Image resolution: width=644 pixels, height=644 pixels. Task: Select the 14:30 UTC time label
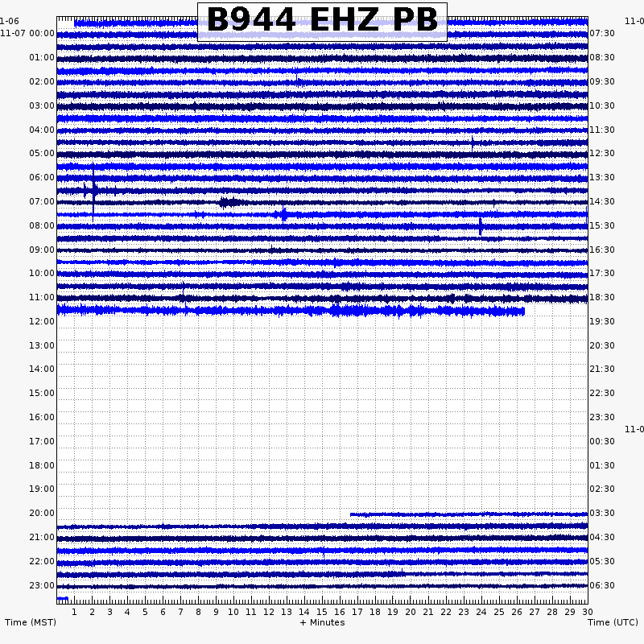point(602,202)
